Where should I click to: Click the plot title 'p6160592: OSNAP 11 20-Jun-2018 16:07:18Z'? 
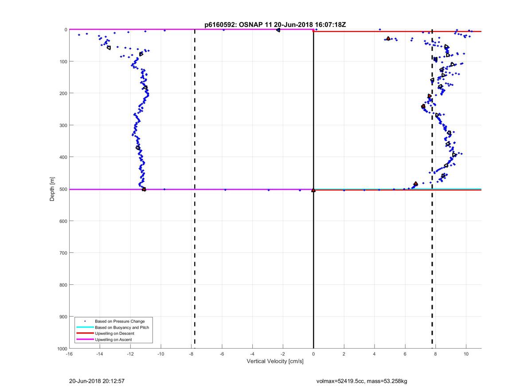[275, 25]
